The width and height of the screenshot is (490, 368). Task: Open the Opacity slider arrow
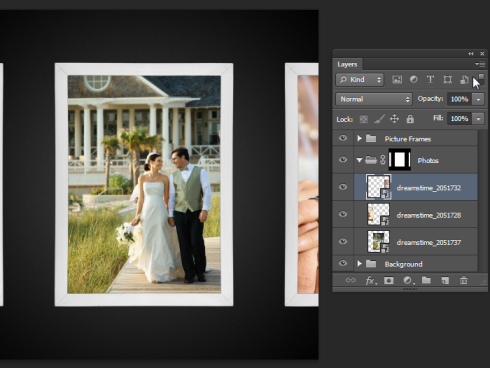click(478, 99)
